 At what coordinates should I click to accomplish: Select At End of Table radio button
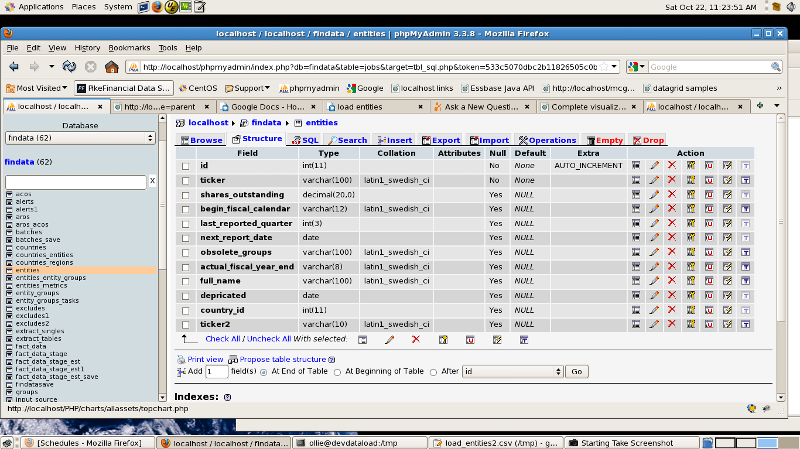(x=263, y=372)
